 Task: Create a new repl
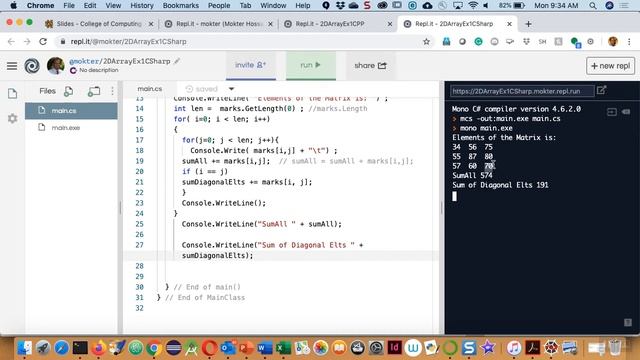610,66
